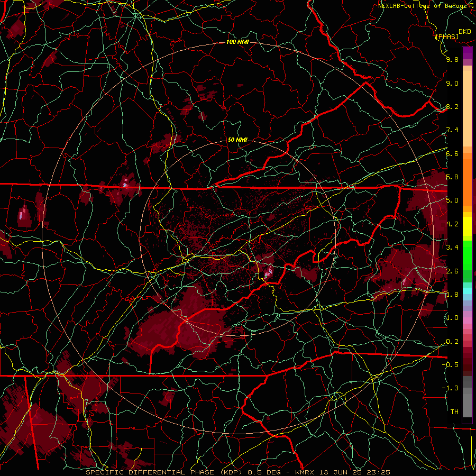Viewport: 476px width, 476px height.
Task: Click the 50 NMI range ring label
Action: pos(237,140)
